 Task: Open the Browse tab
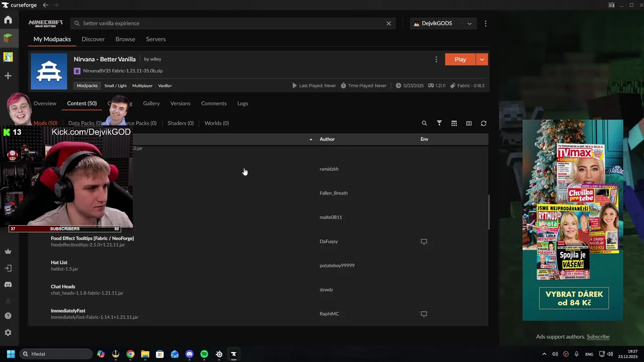(125, 39)
